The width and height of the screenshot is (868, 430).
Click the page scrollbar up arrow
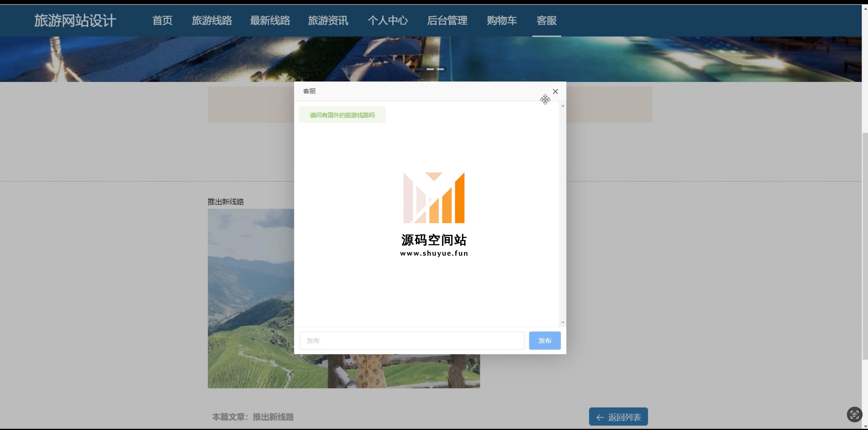point(865,8)
